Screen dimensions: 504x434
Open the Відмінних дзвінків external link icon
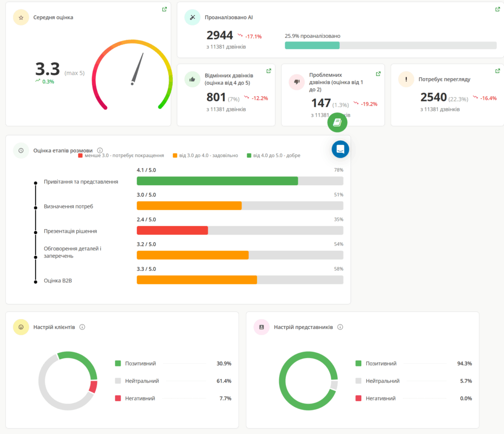click(x=269, y=71)
